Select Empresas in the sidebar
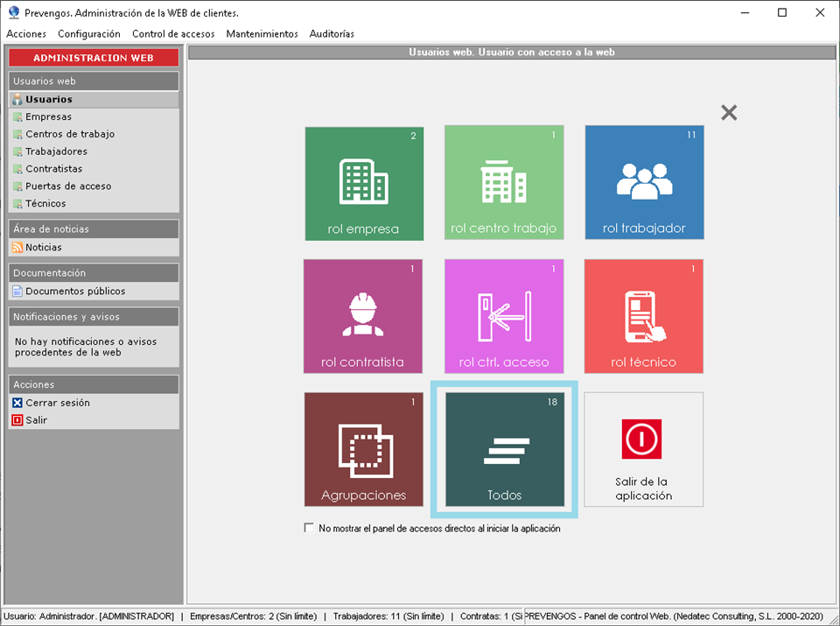This screenshot has height=626, width=840. 48,116
